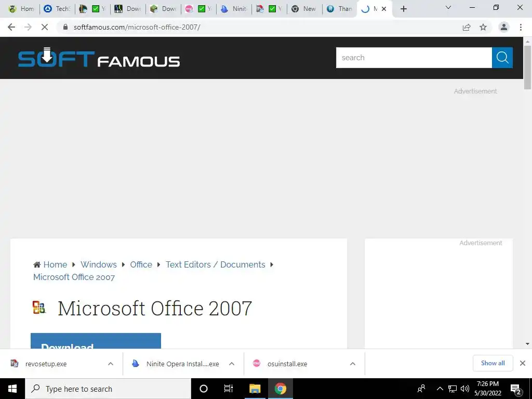Share this page icon
The image size is (532, 399).
(x=467, y=27)
